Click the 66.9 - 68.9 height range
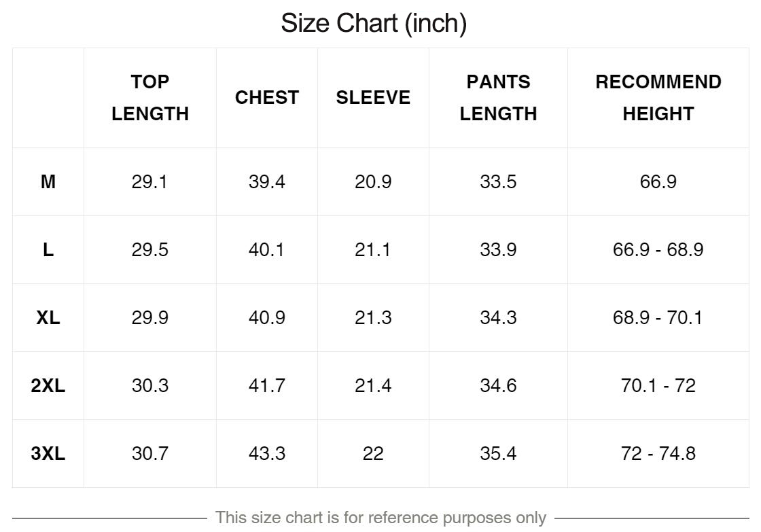761x532 pixels. click(658, 249)
